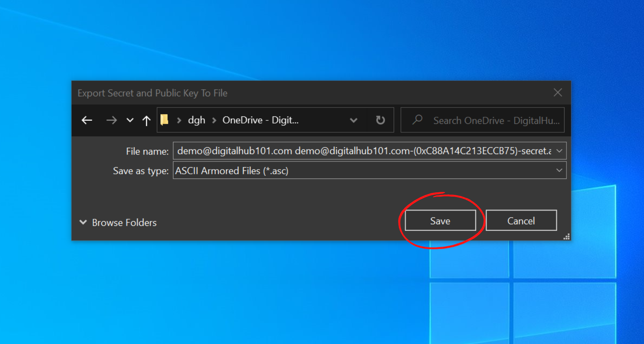Open the Save as type combo box

tap(370, 170)
